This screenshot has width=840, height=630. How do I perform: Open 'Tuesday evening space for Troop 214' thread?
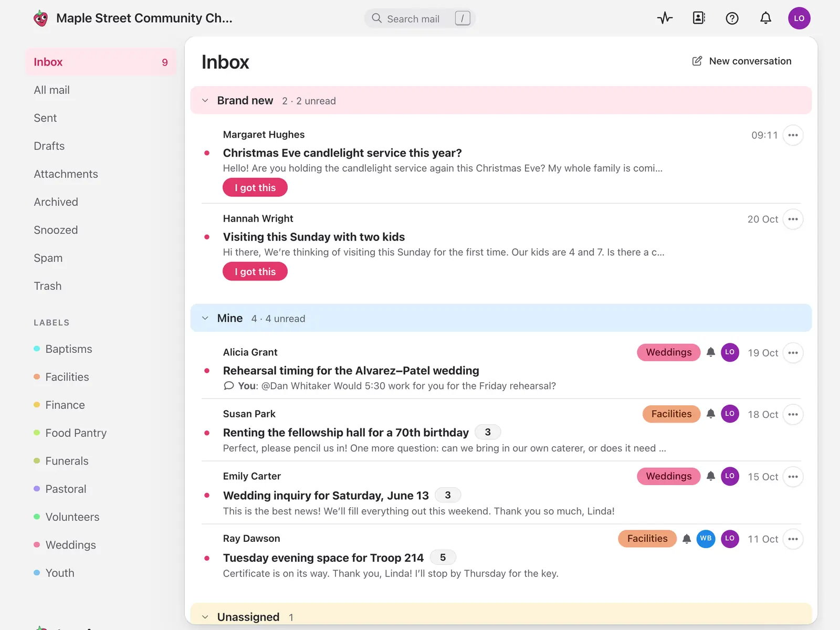[x=323, y=558]
